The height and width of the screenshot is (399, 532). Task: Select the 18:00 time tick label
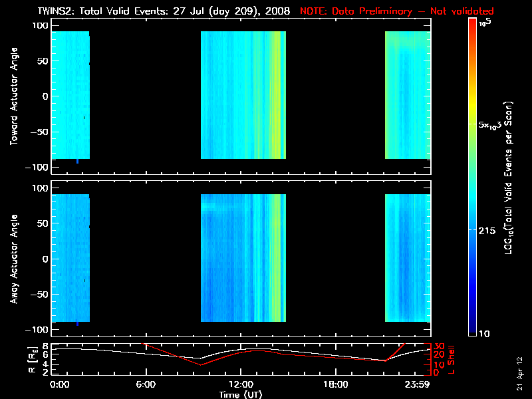[x=335, y=384]
